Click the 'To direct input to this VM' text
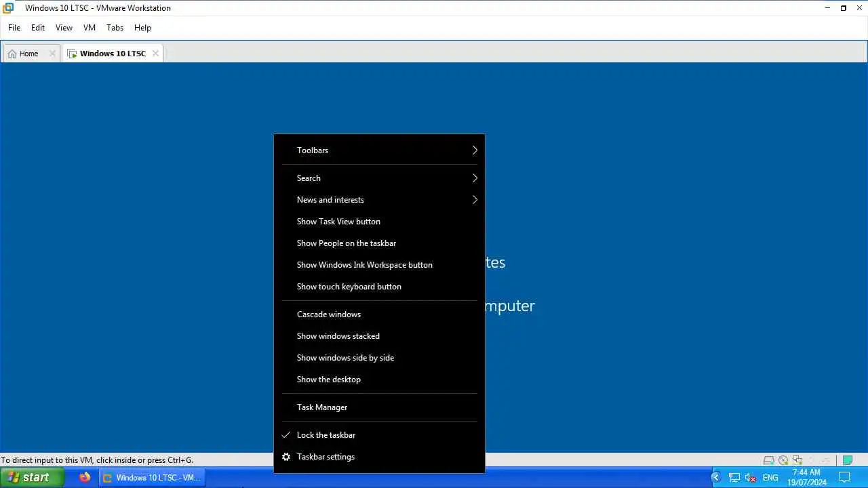 click(97, 460)
